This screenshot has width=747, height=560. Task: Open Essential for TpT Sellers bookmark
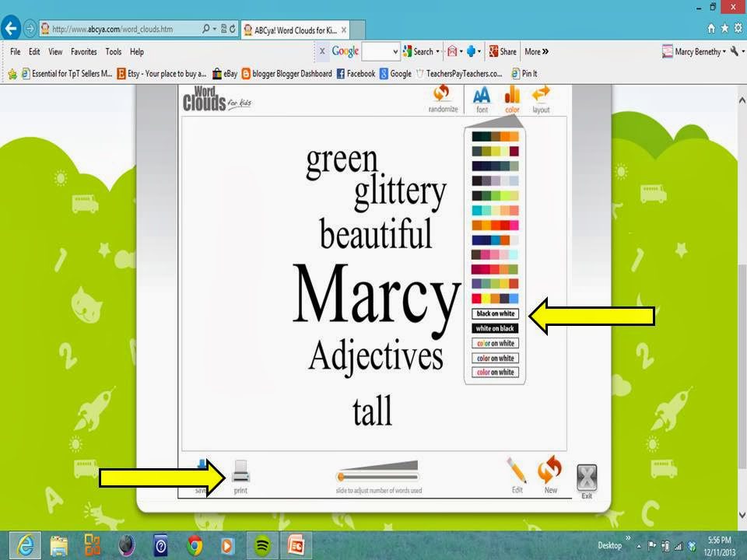tap(67, 73)
